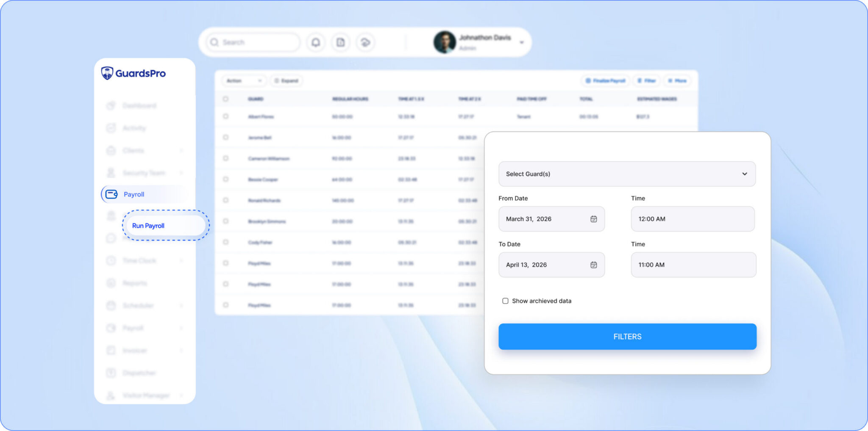
Task: Click the To Date time field showing 11:00 AM
Action: click(693, 265)
